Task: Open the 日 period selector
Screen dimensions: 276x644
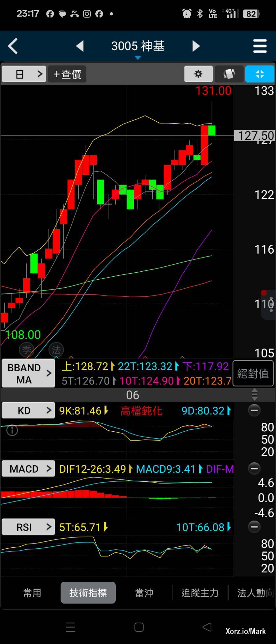Action: pyautogui.click(x=24, y=74)
